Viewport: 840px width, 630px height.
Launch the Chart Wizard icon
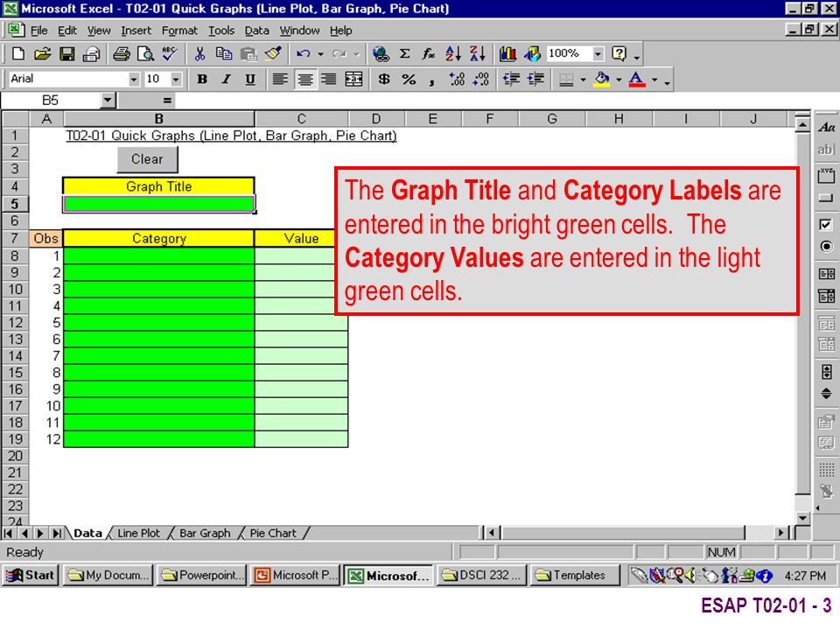(507, 53)
